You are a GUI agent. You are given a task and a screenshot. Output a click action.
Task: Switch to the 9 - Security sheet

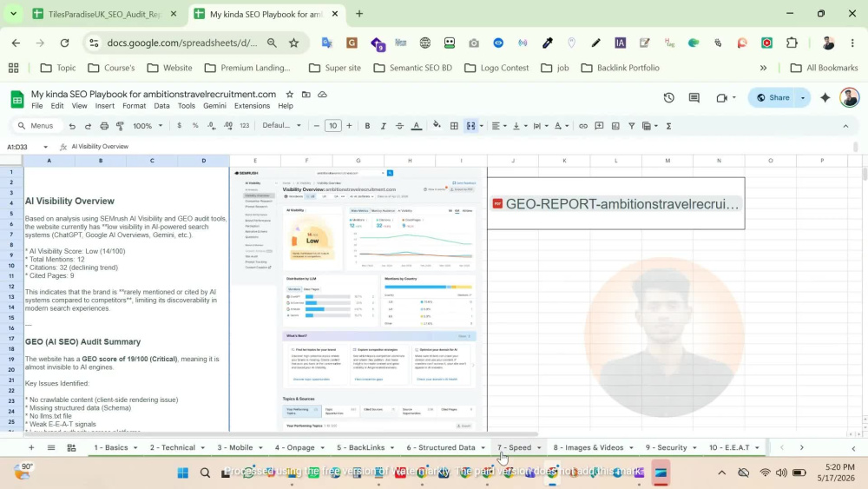pyautogui.click(x=667, y=447)
